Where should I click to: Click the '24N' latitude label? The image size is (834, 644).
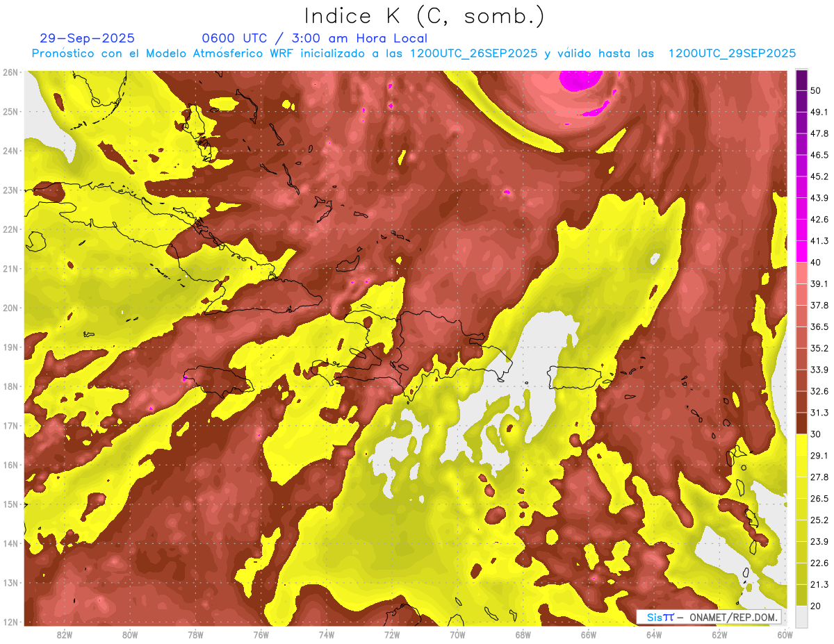(x=10, y=151)
